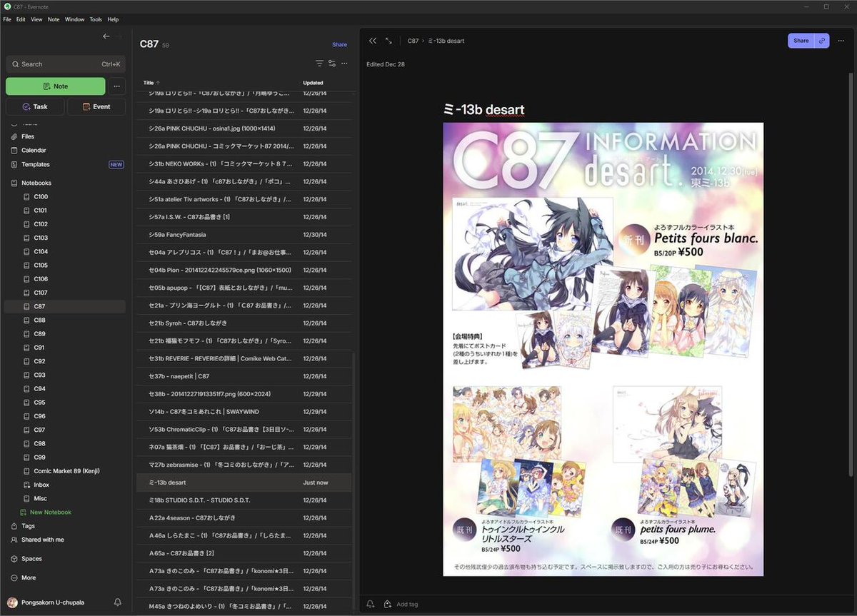This screenshot has height=616, width=857.
Task: Open the Inbox notebook
Action: (x=41, y=485)
